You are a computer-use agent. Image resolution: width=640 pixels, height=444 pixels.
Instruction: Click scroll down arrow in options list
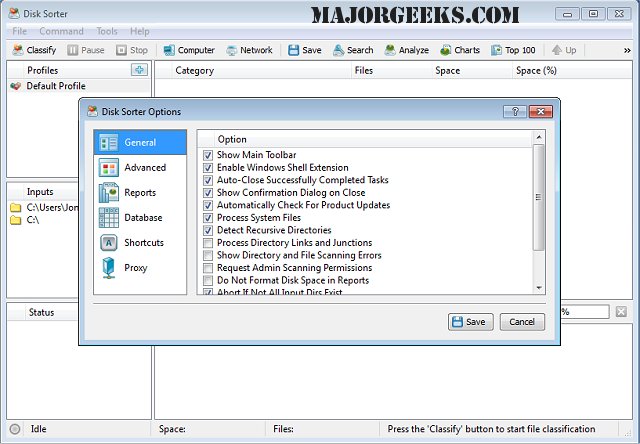click(x=539, y=288)
